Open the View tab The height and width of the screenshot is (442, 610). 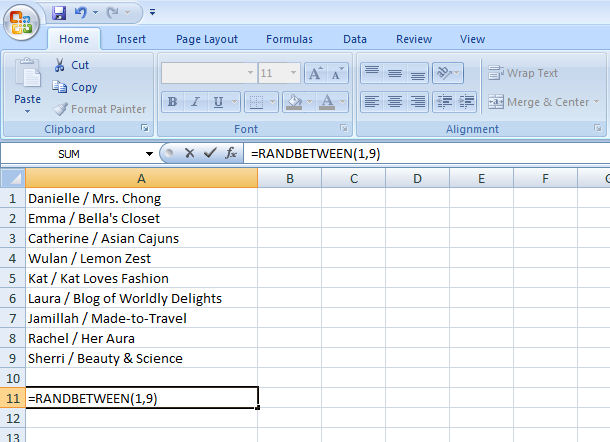click(x=472, y=39)
